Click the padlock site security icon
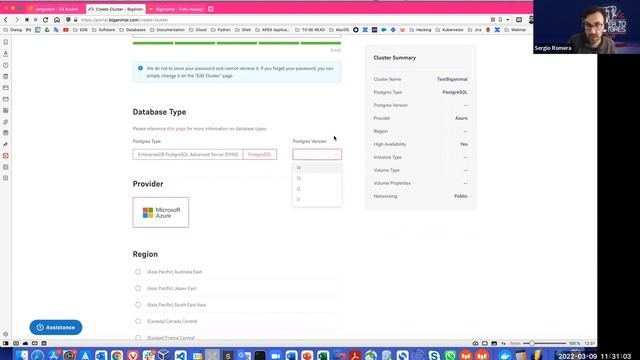The image size is (640, 360). (x=76, y=20)
